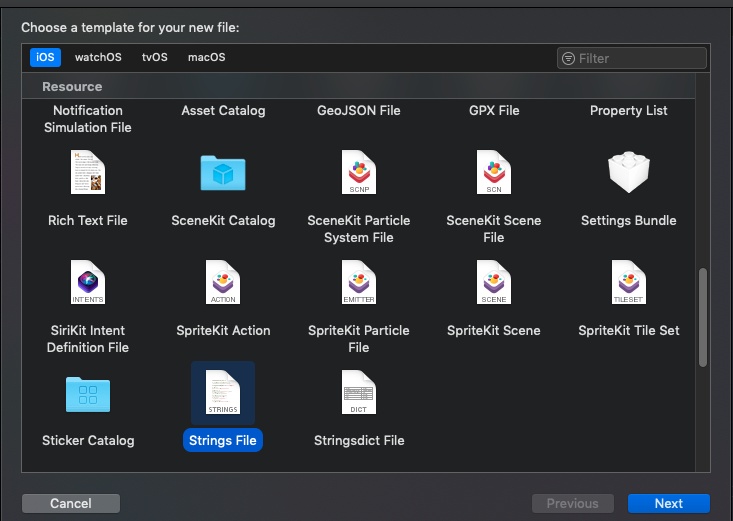
Task: Select the Rich Text File template icon
Action: (x=88, y=172)
